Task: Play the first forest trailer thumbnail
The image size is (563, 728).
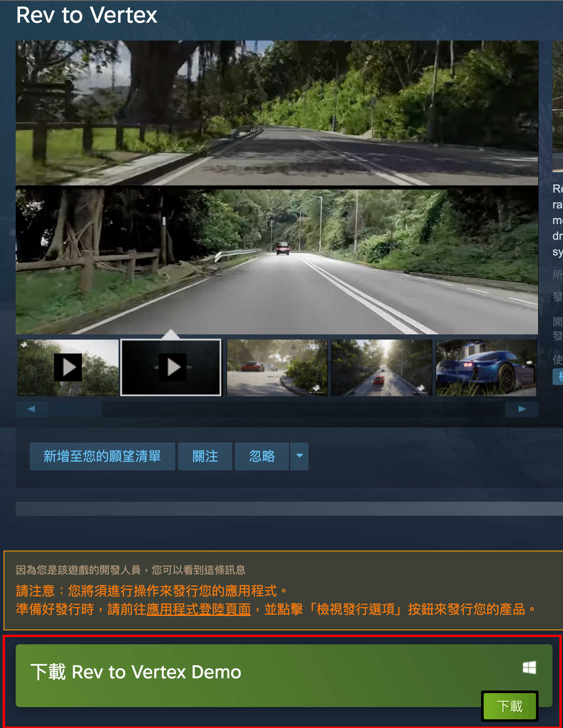Action: (68, 367)
